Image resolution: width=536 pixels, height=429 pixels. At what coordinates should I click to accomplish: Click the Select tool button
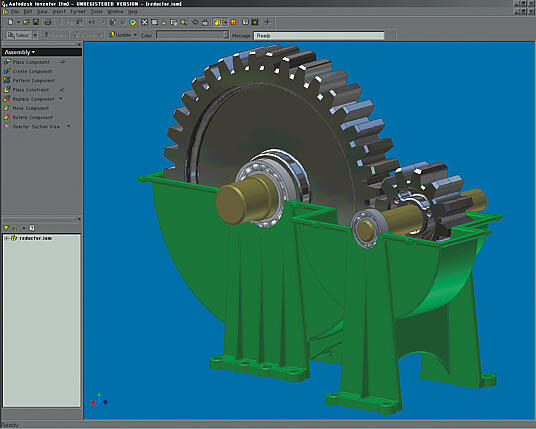click(x=18, y=35)
